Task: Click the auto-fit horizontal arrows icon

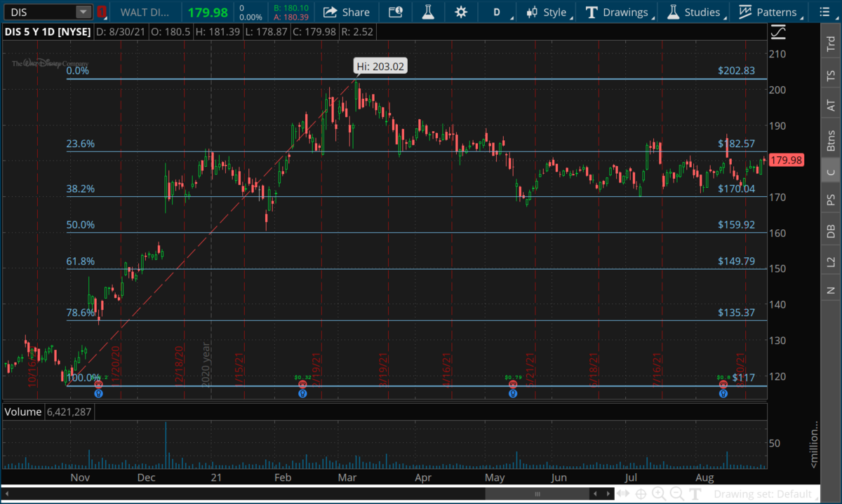Action: pos(622,494)
